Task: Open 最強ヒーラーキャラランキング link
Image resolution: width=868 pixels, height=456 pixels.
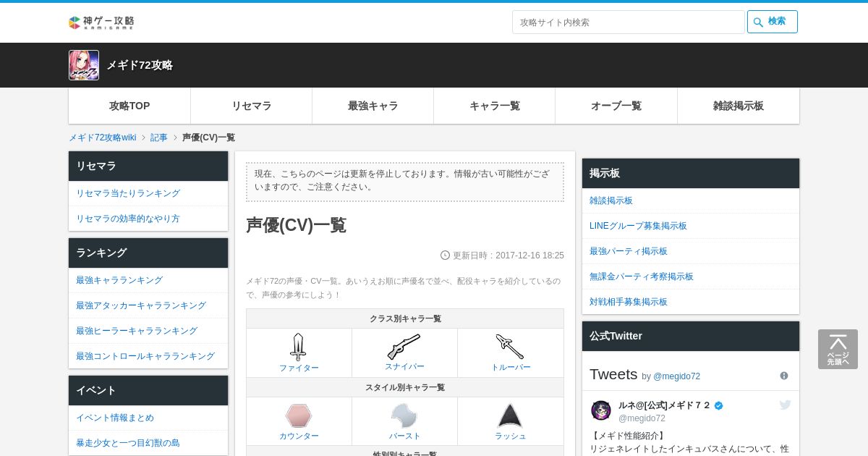Action: 137,331
